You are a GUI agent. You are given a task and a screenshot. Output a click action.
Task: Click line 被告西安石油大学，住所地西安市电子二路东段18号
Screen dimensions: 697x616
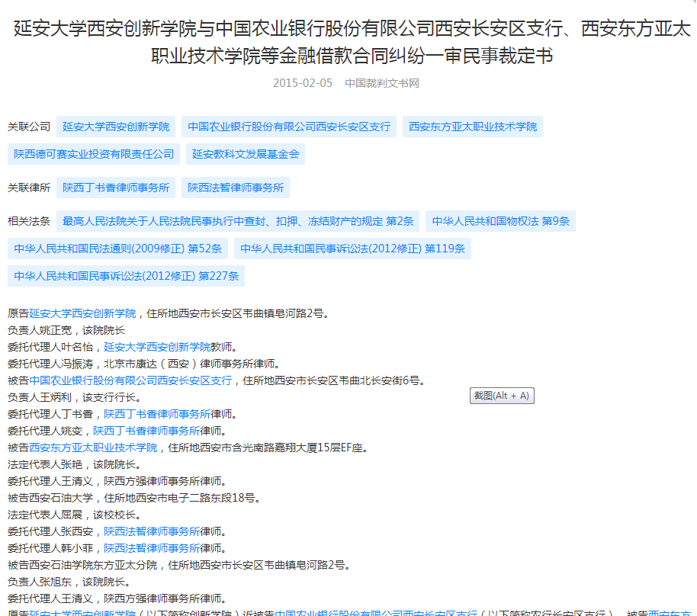pos(133,499)
